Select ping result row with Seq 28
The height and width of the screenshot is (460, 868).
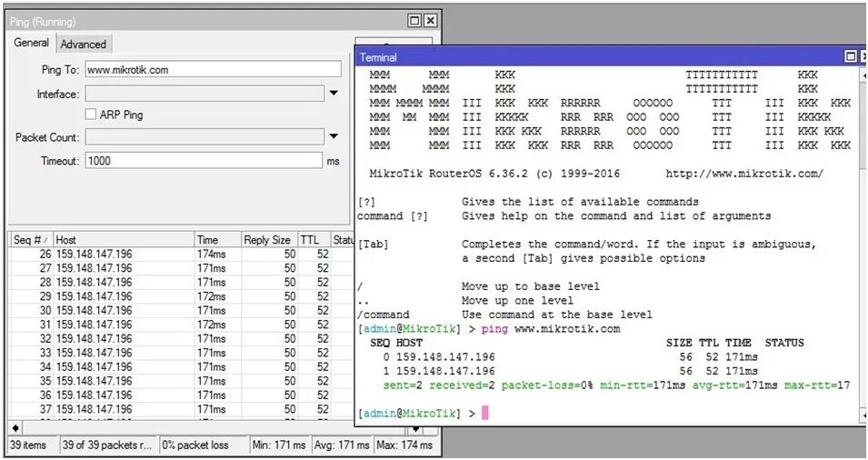182,283
